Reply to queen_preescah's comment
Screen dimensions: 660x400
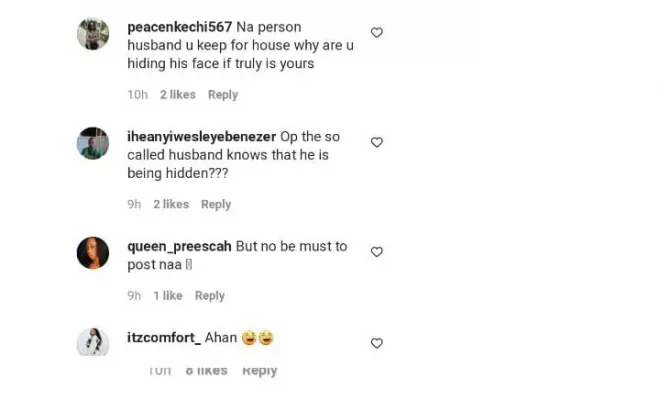point(210,296)
